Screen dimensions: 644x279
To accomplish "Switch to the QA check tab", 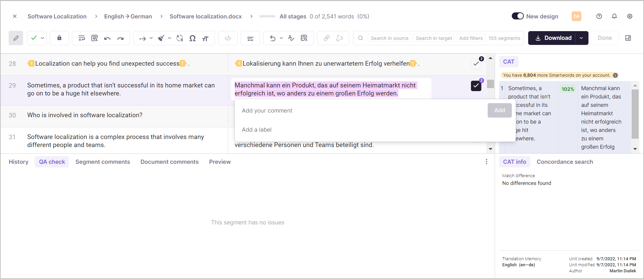I will [x=52, y=162].
